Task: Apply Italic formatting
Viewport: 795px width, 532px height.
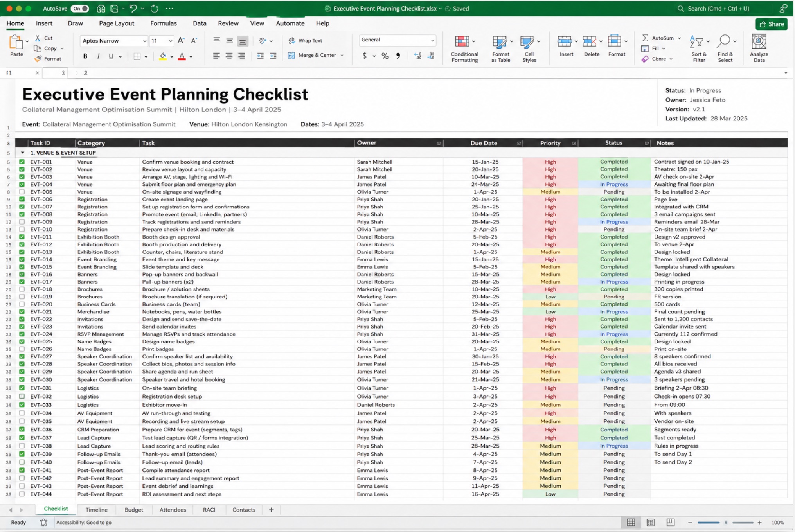Action: pyautogui.click(x=98, y=56)
